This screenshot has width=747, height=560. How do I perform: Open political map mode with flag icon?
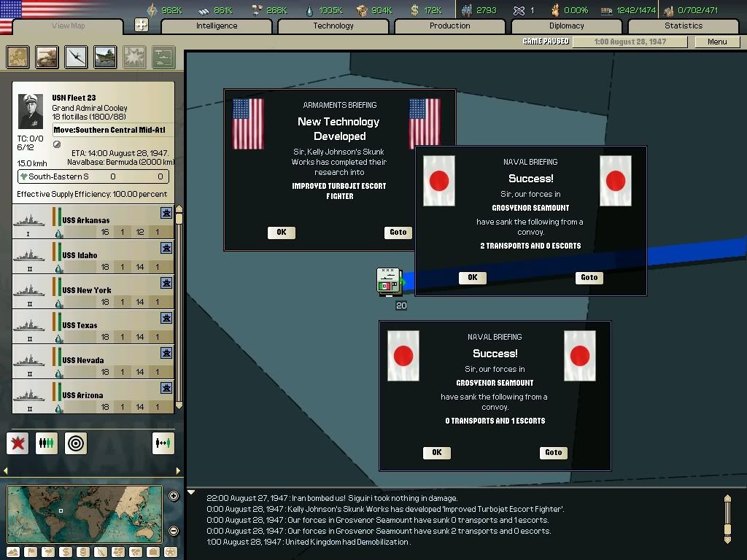30,552
